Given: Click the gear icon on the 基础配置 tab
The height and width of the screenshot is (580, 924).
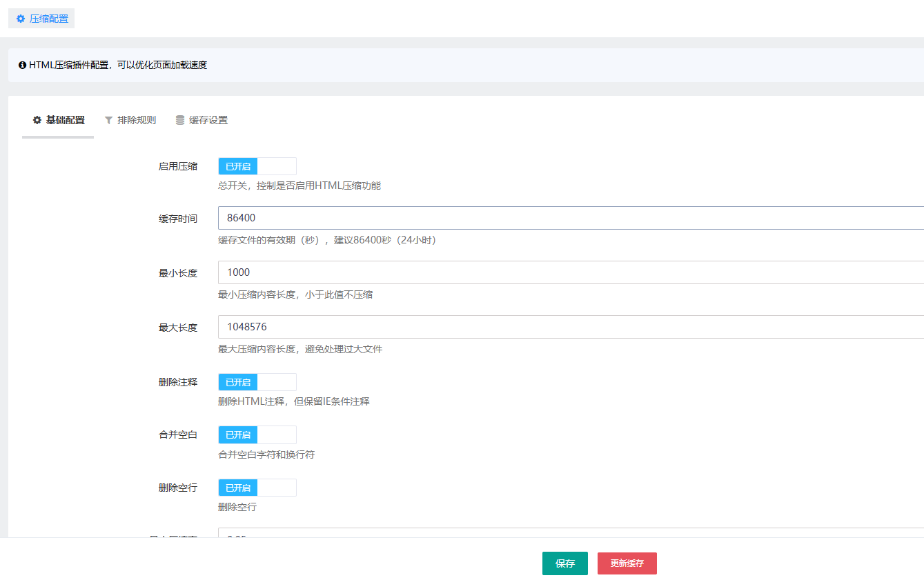Looking at the screenshot, I should point(37,120).
